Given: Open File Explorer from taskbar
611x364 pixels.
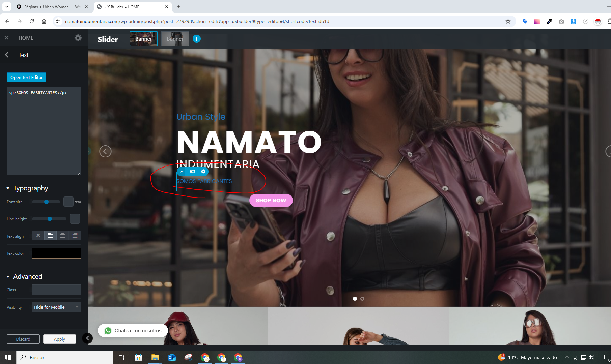Looking at the screenshot, I should (x=155, y=357).
